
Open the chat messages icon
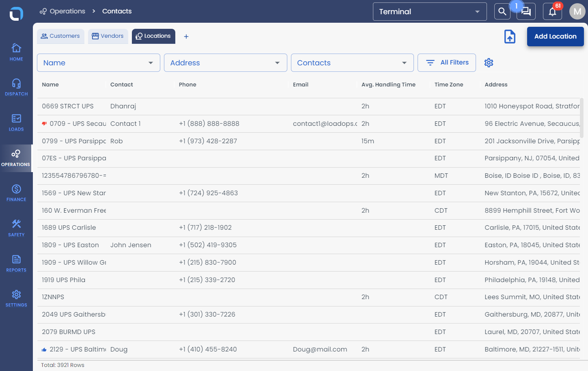526,11
